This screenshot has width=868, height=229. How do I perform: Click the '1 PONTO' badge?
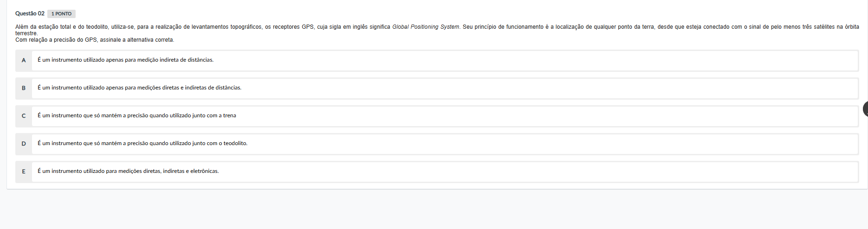[61, 14]
